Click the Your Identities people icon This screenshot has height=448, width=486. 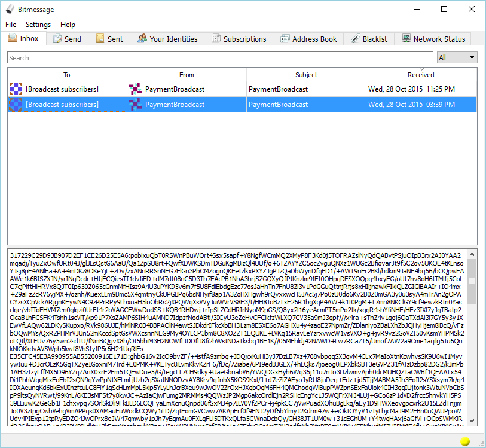(x=142, y=39)
